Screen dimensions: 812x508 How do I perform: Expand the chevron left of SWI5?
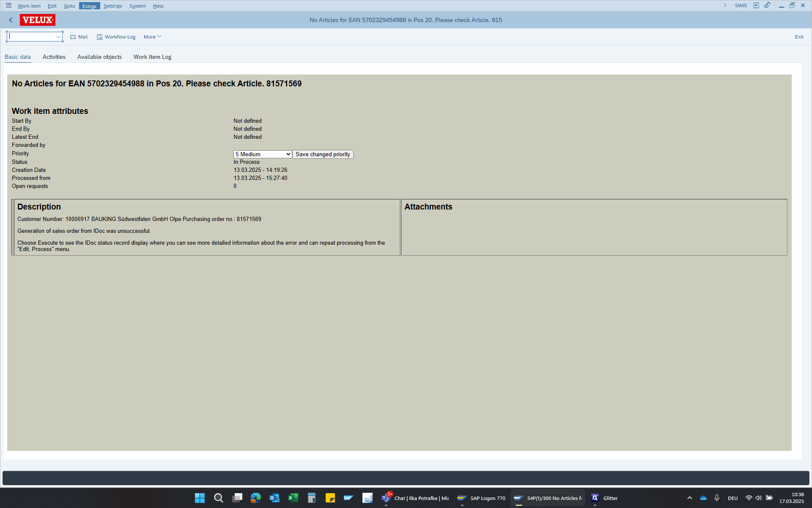coord(725,6)
